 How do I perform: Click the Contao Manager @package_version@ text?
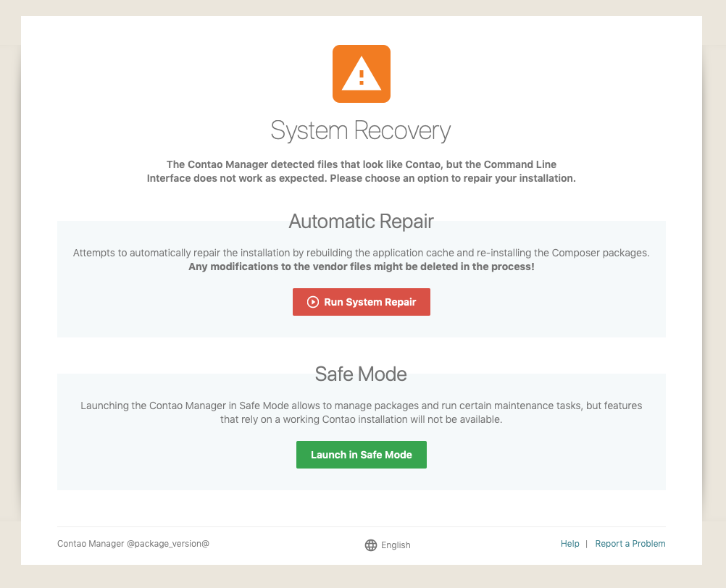(133, 544)
